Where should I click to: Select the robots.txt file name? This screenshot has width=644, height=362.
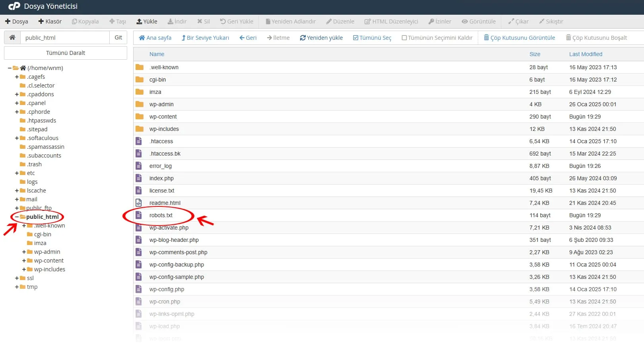[x=161, y=215]
